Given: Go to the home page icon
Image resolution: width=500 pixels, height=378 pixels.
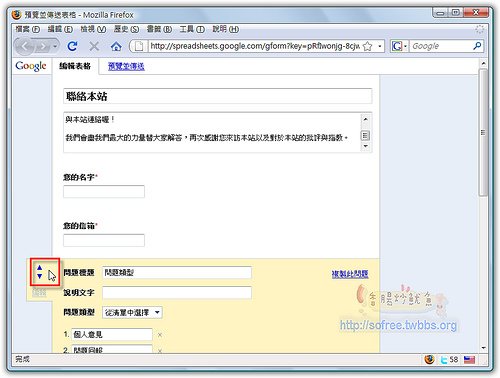Looking at the screenshot, I should 116,46.
